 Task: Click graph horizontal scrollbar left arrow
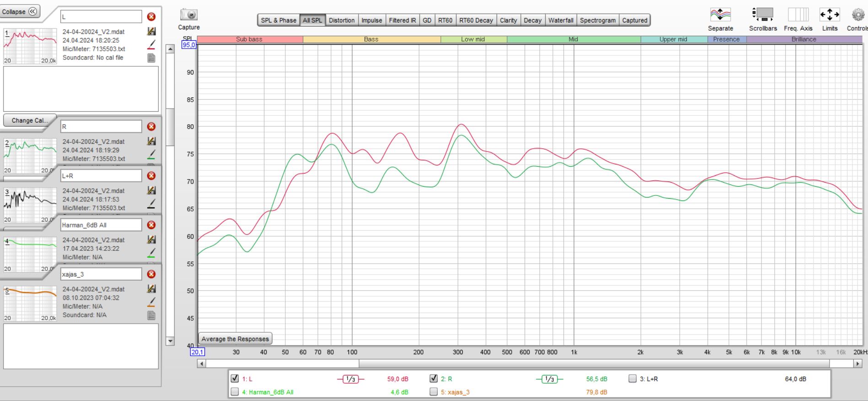pyautogui.click(x=201, y=363)
